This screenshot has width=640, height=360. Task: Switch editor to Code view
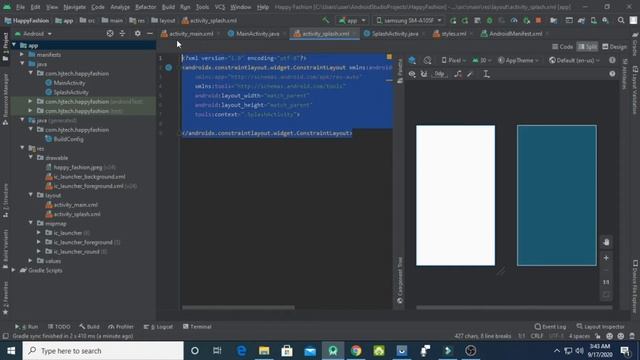pyautogui.click(x=562, y=47)
